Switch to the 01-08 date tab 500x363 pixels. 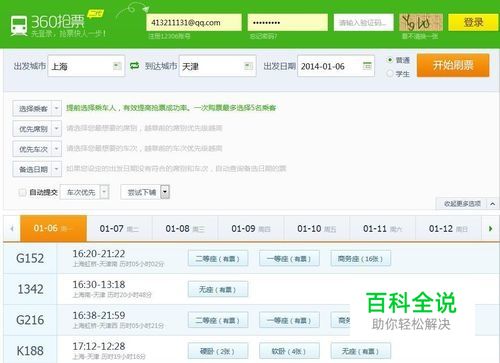(185, 229)
